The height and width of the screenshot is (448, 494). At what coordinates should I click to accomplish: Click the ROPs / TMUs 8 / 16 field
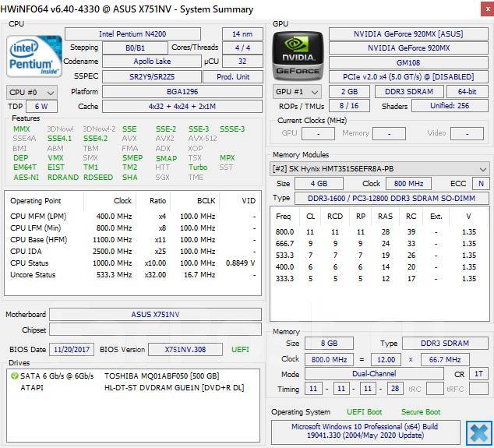(349, 105)
